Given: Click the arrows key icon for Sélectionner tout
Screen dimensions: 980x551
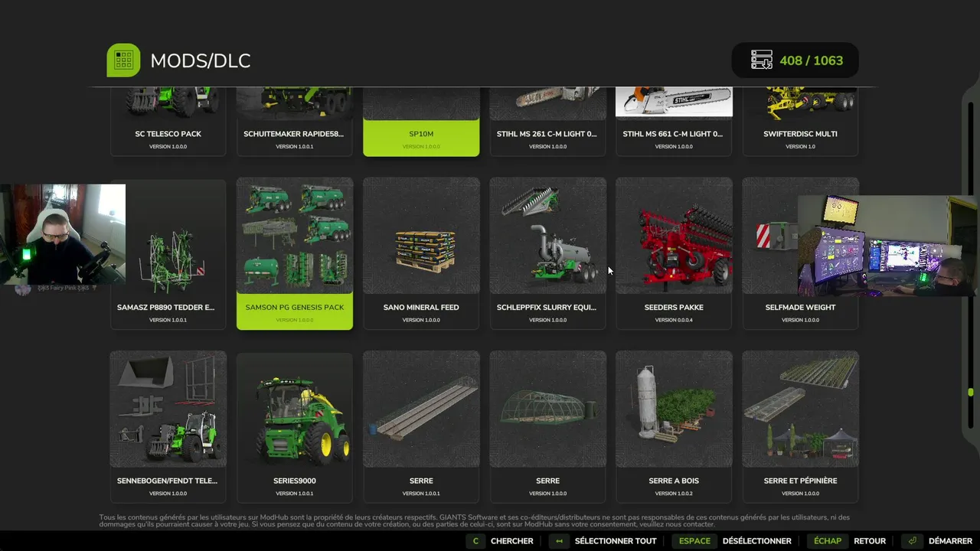Looking at the screenshot, I should (x=559, y=541).
